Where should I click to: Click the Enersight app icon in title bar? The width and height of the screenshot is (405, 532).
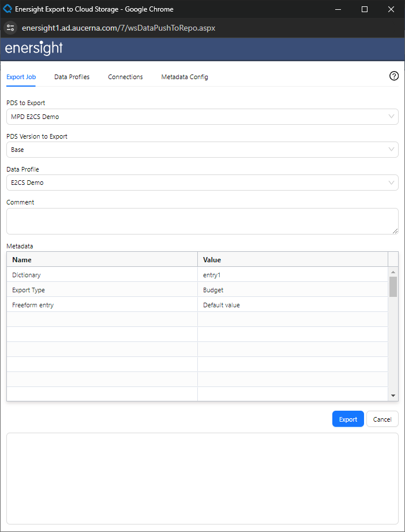7,9
